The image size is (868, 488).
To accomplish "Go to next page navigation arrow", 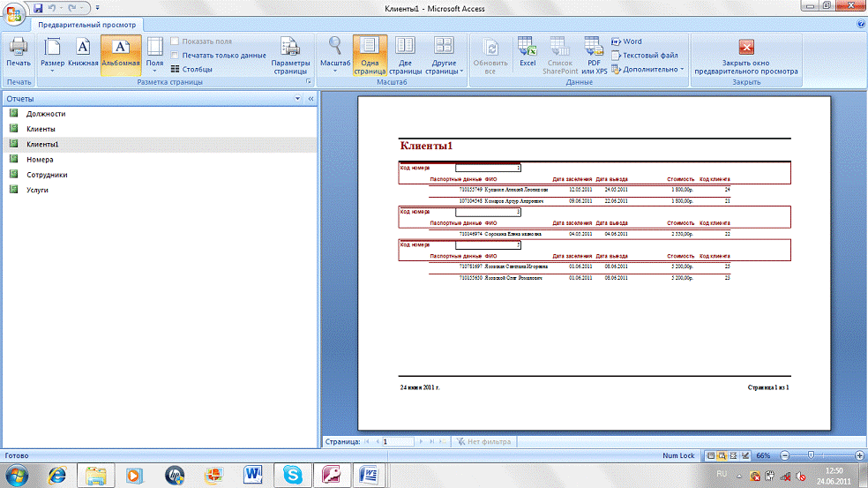I will pyautogui.click(x=421, y=441).
